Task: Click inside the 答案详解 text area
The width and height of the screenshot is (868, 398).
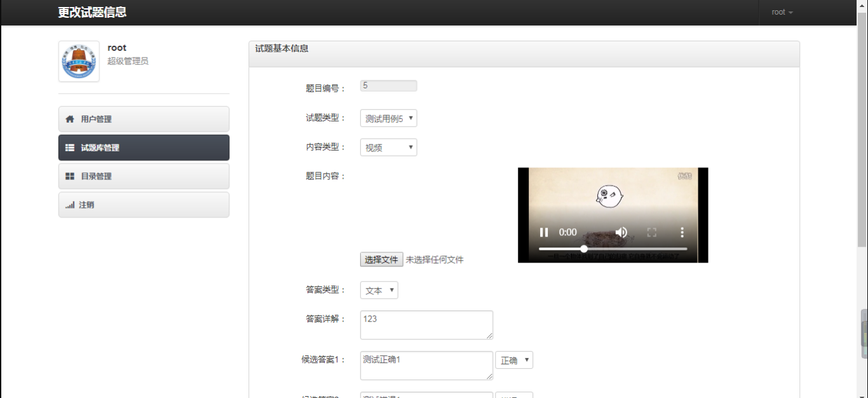Action: [x=426, y=324]
